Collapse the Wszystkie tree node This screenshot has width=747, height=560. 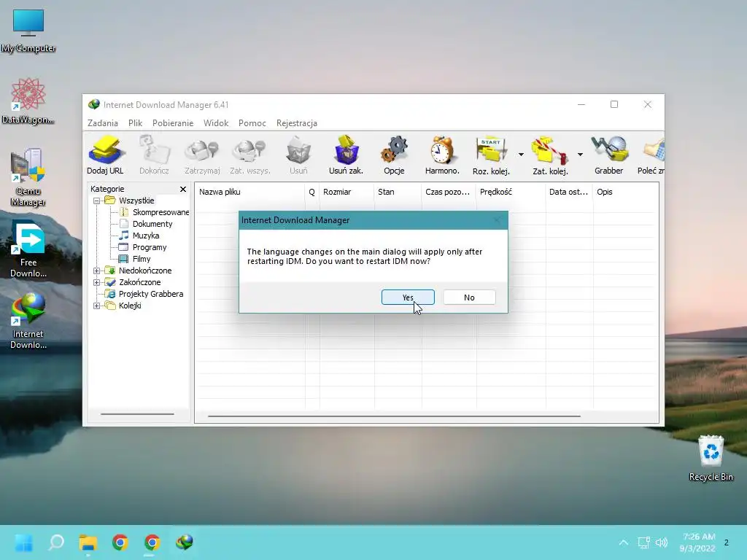[97, 201]
